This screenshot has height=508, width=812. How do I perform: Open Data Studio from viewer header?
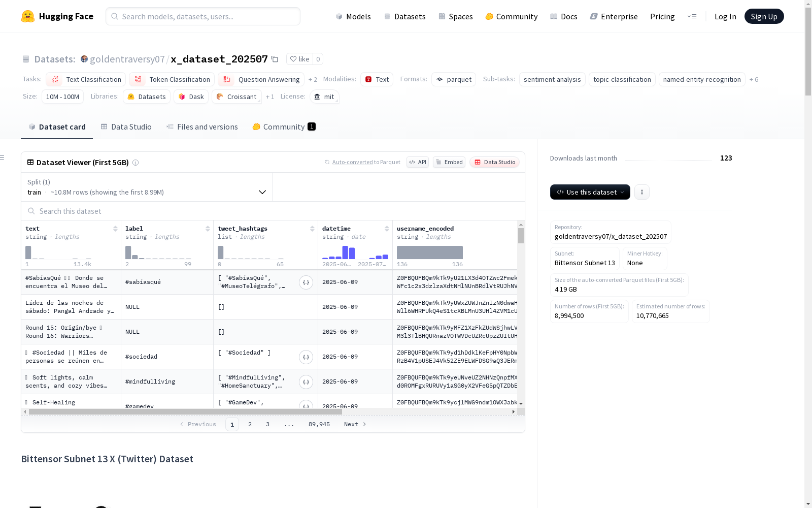tap(495, 162)
